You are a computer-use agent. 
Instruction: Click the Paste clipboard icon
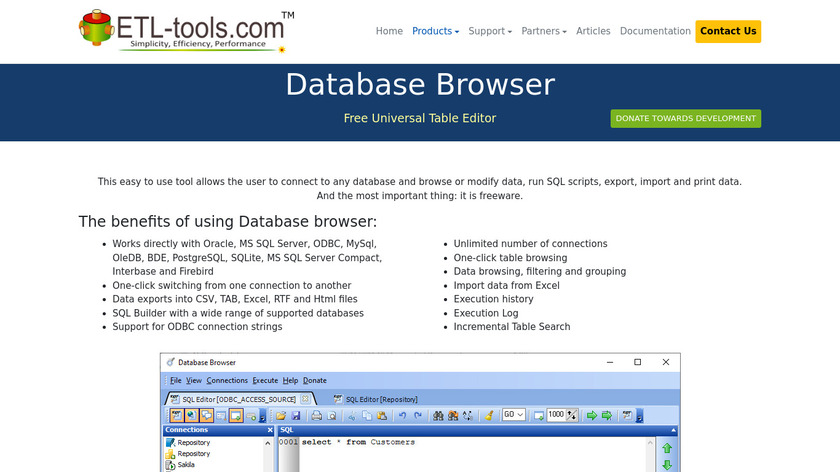[382, 416]
